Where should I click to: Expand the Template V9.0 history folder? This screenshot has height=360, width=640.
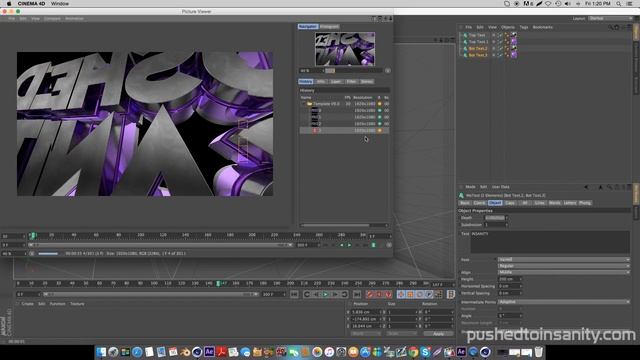pyautogui.click(x=304, y=104)
